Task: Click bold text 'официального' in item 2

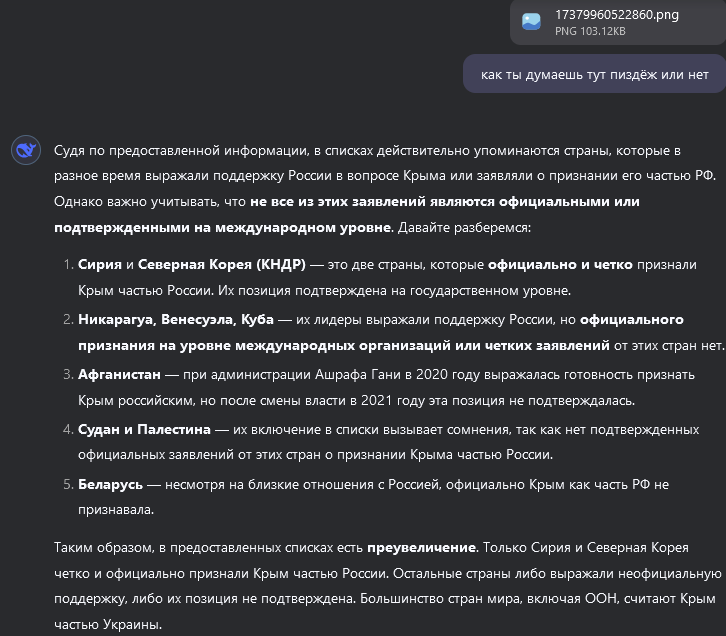Action: click(632, 319)
